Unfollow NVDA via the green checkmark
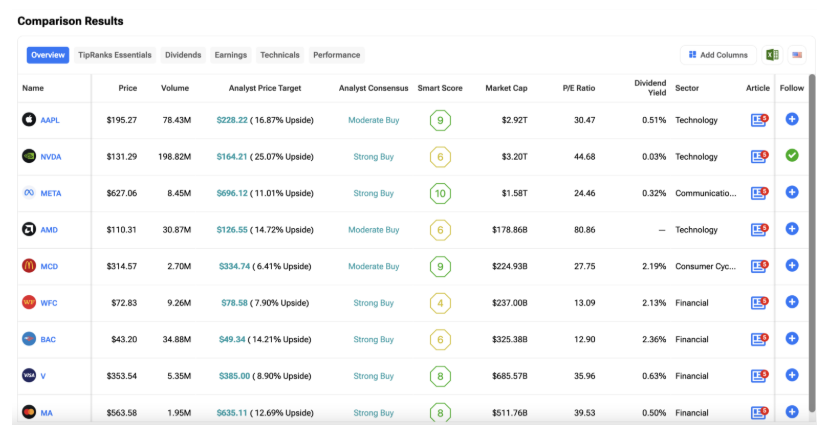 792,156
